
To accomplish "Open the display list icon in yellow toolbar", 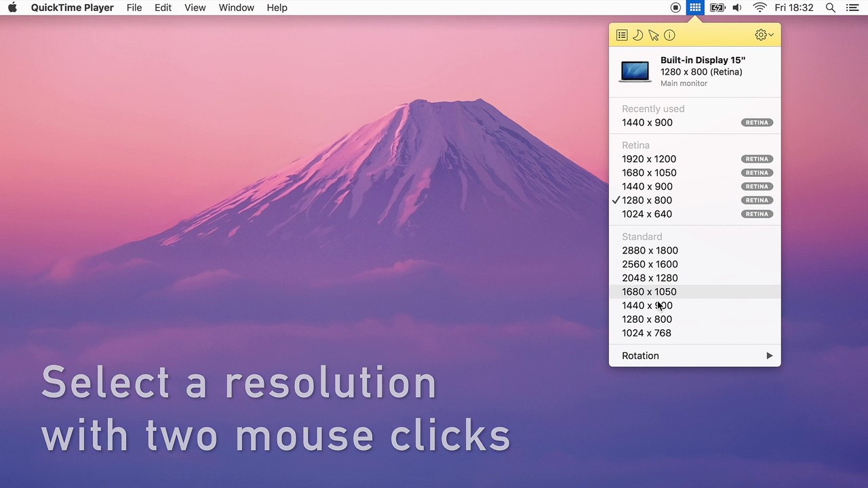I will tap(622, 35).
